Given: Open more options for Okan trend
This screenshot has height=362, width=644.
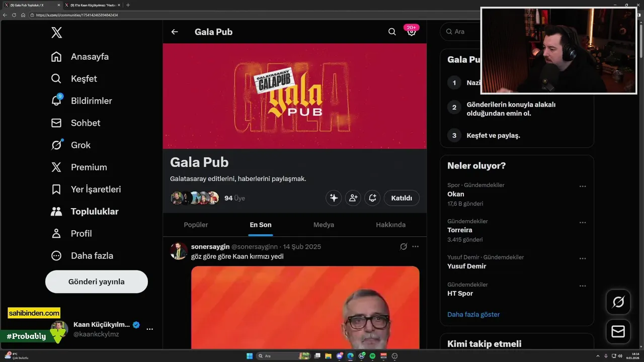Looking at the screenshot, I should [x=583, y=187].
